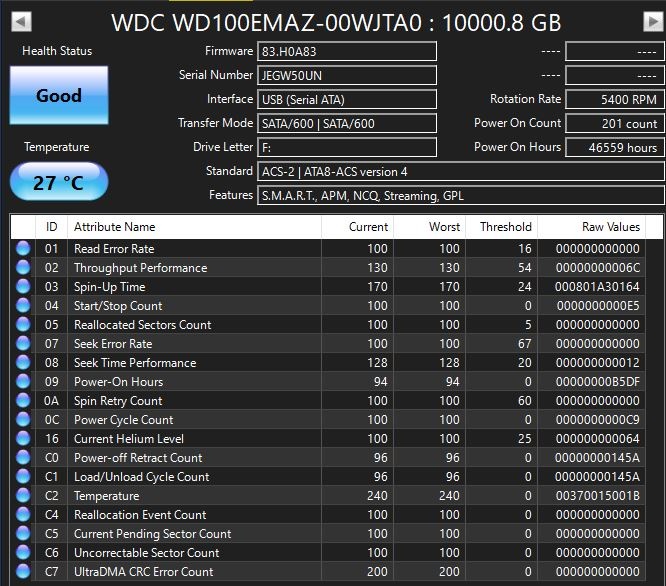
Task: Select the Serial Number field JEGW50UN
Action: click(347, 76)
